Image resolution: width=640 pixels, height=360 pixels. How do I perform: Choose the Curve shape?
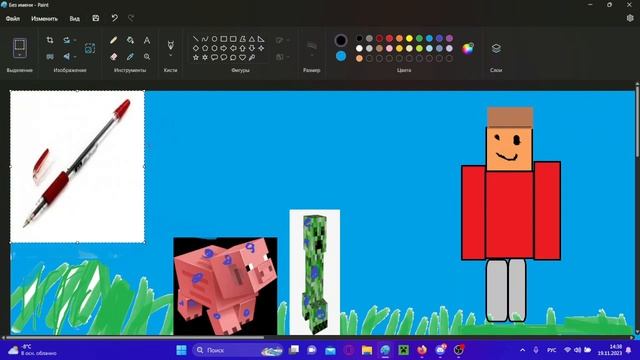pos(205,39)
